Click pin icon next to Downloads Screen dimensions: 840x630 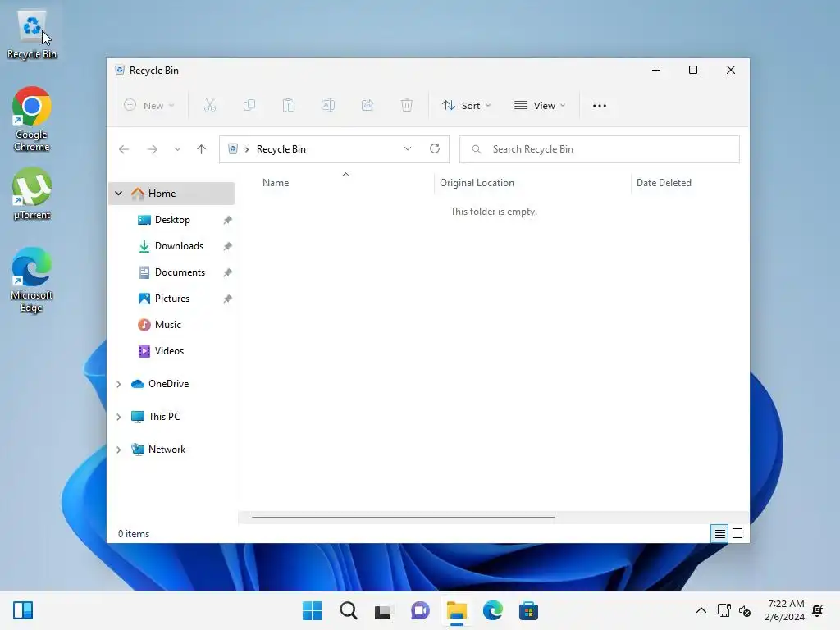click(x=228, y=246)
